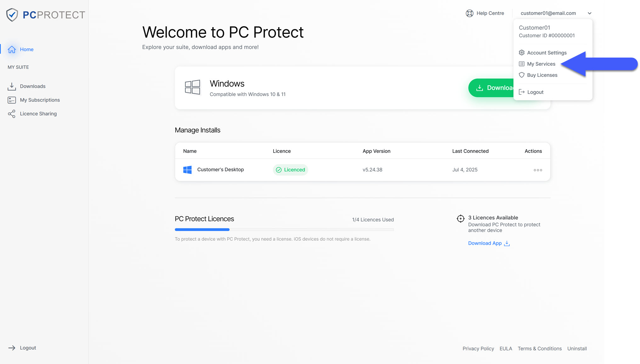Click the 1/4 Licences Used text
Screen dimensions: 640x364
coord(373,220)
